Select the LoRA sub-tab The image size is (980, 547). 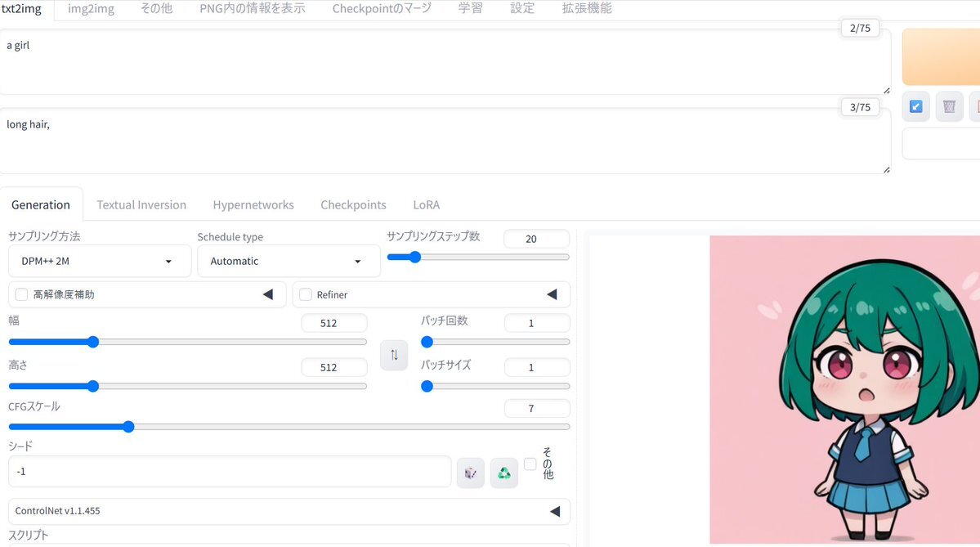click(427, 205)
